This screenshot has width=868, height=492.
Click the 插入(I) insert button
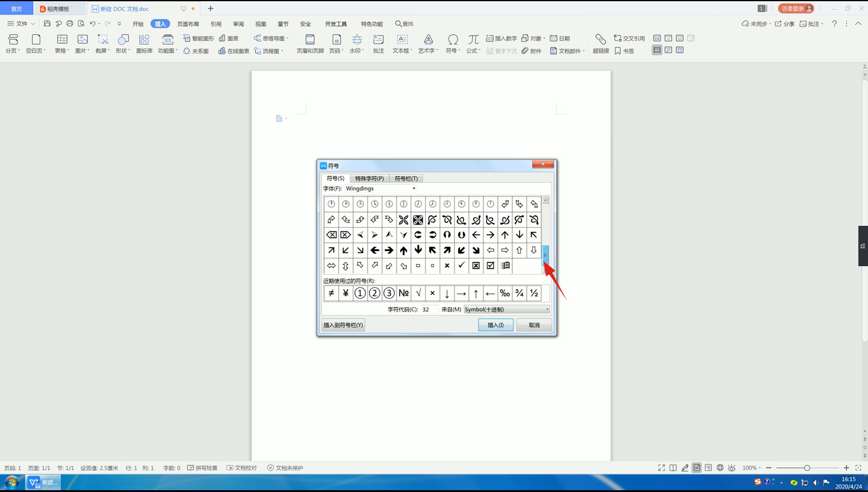[495, 325]
